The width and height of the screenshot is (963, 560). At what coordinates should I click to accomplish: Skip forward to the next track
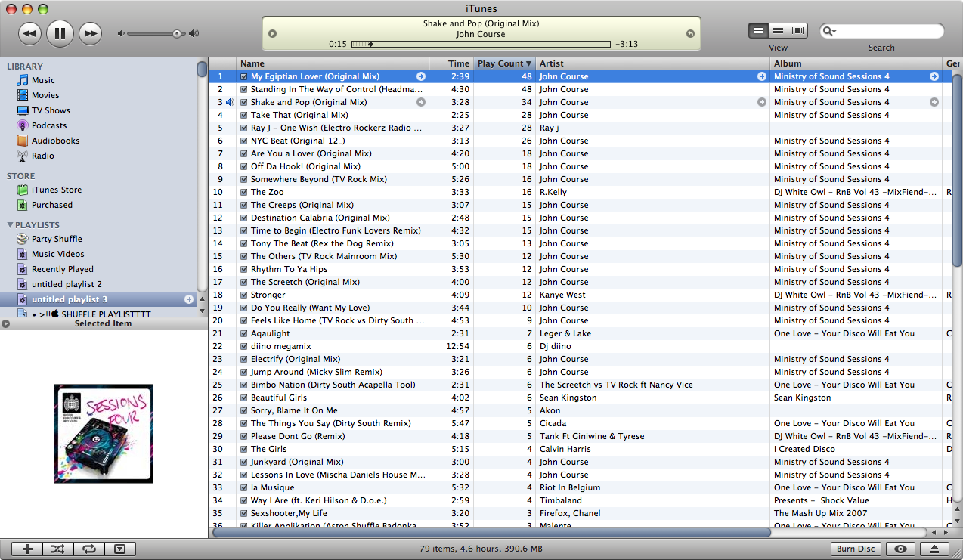point(90,32)
